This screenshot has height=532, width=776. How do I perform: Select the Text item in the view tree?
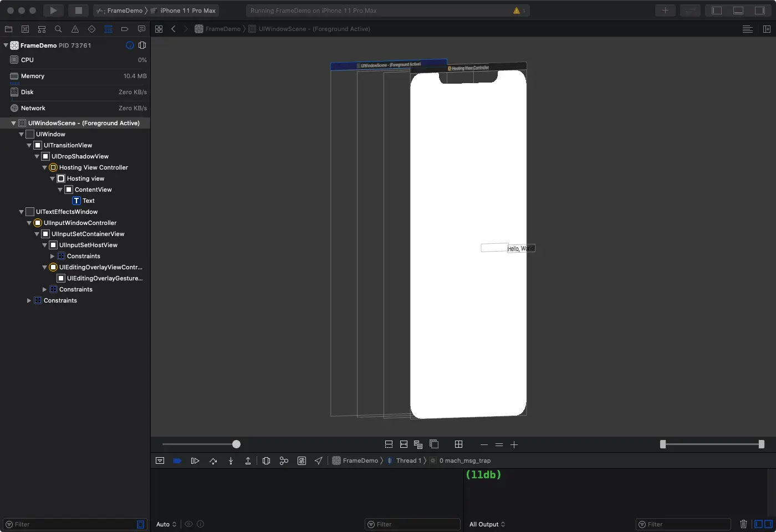[x=84, y=201]
